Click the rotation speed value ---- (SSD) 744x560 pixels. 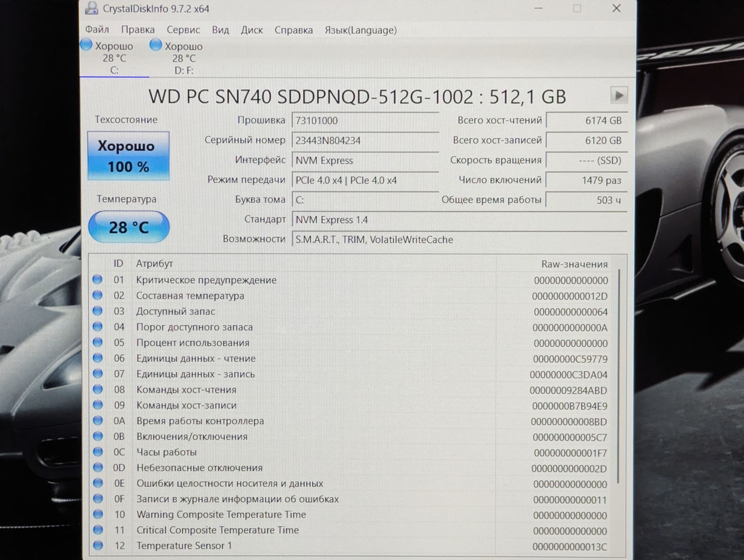pos(587,160)
